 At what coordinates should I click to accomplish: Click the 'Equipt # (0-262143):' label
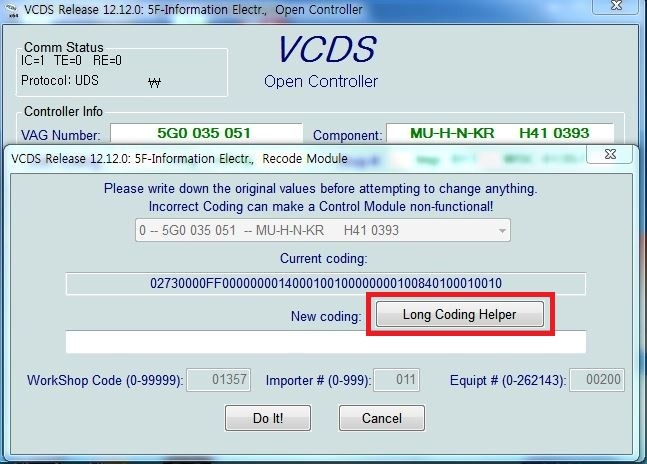pos(508,380)
